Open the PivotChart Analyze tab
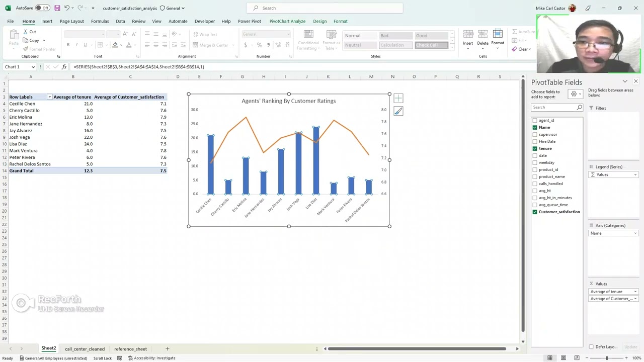This screenshot has height=362, width=644. (287, 21)
